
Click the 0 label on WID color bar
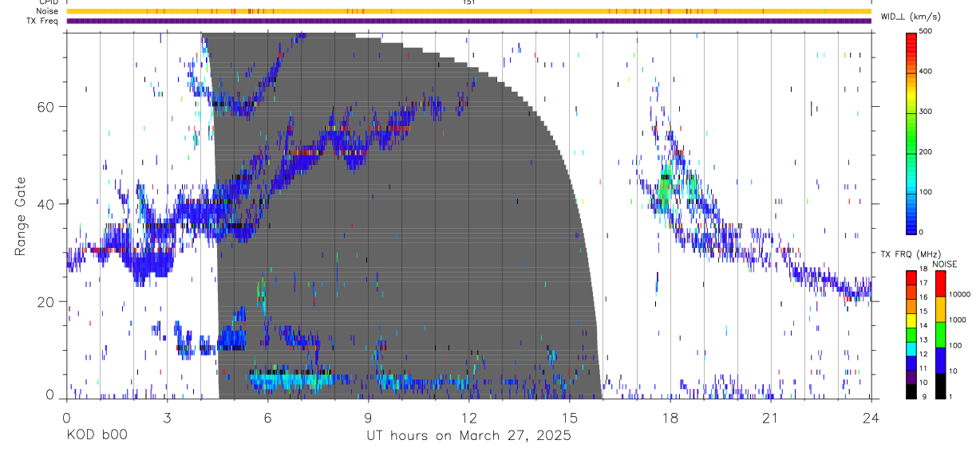pos(922,232)
